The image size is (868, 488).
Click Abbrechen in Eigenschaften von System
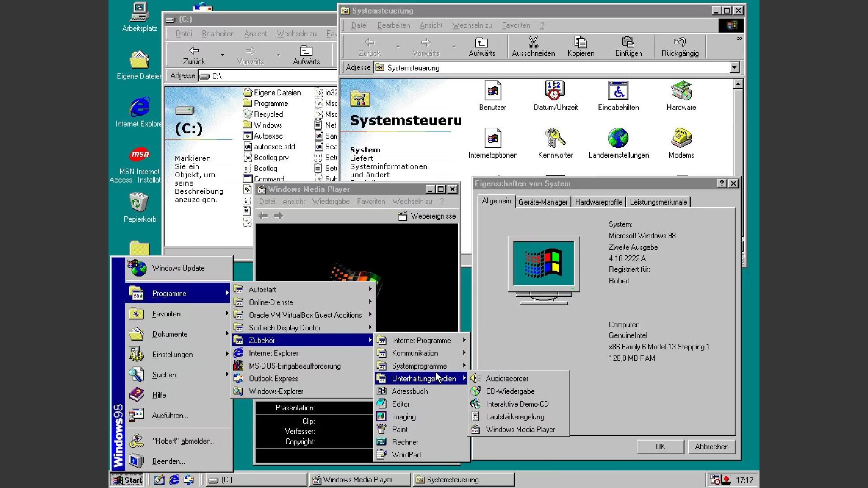point(711,446)
